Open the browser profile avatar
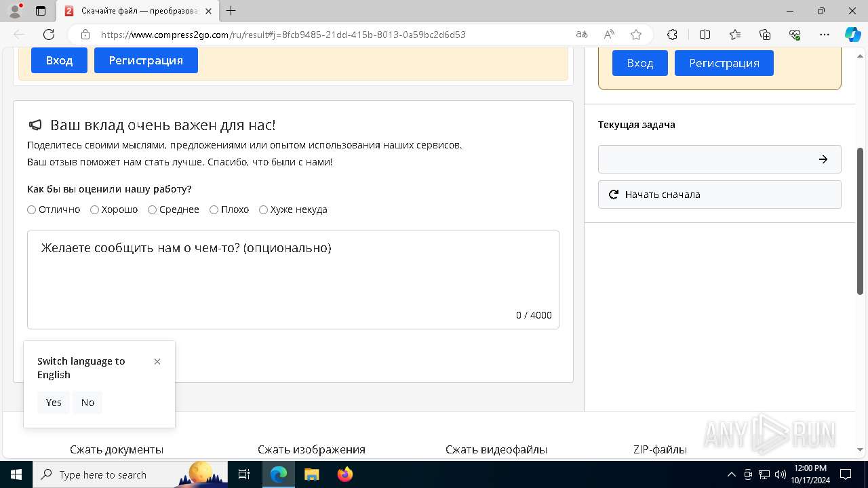The height and width of the screenshot is (488, 868). 15,11
